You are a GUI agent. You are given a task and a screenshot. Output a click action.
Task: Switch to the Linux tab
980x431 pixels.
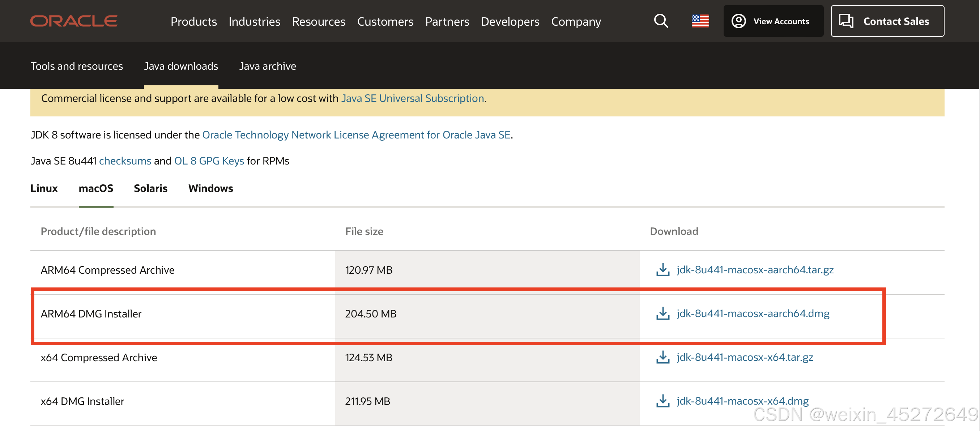pos(44,188)
